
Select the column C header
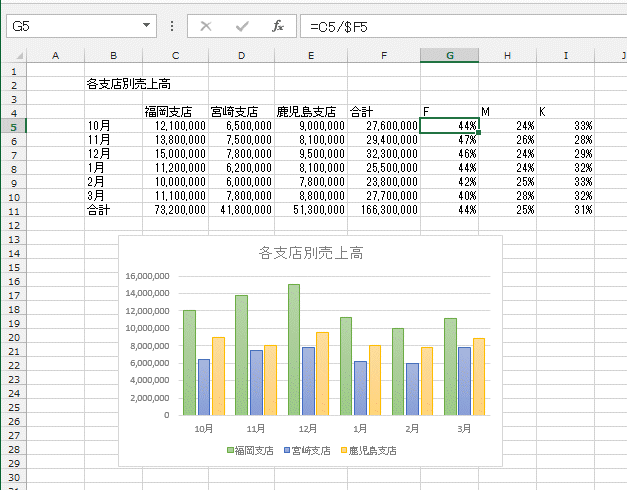tap(175, 55)
